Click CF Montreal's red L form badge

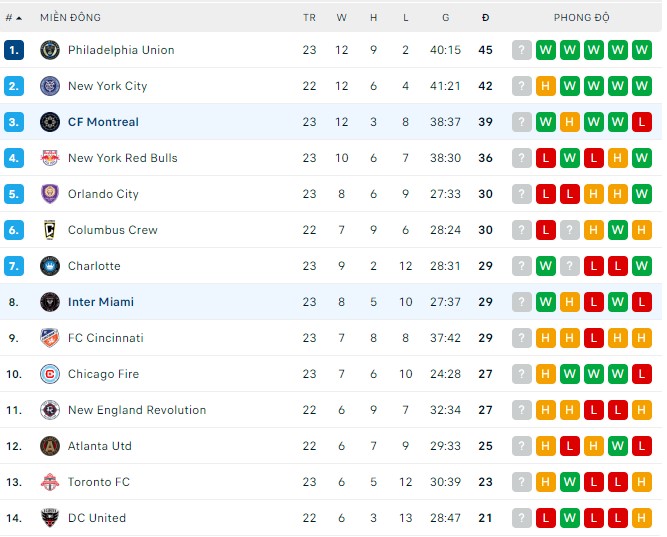(x=642, y=122)
